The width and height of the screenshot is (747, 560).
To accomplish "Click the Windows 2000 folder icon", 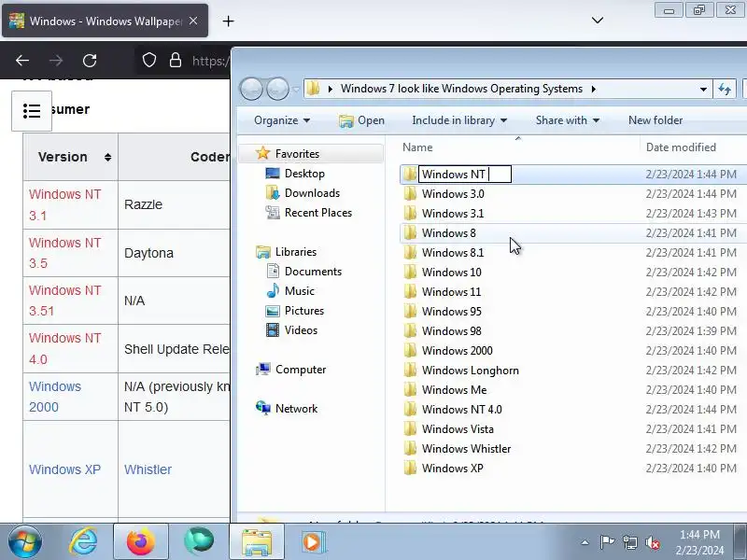I will tap(410, 351).
